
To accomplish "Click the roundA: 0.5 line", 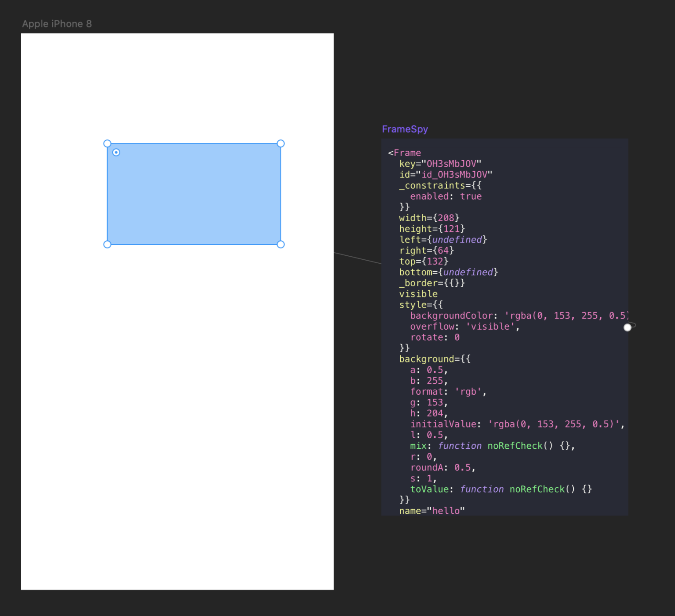I will (x=443, y=468).
